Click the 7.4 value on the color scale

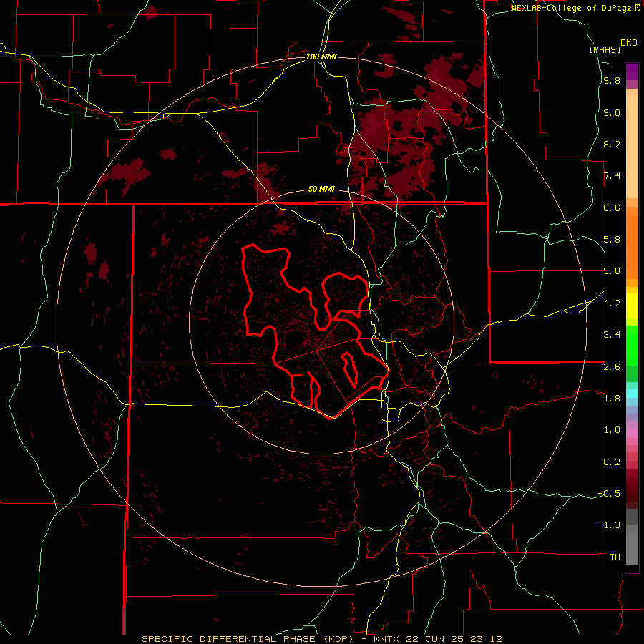(x=612, y=176)
